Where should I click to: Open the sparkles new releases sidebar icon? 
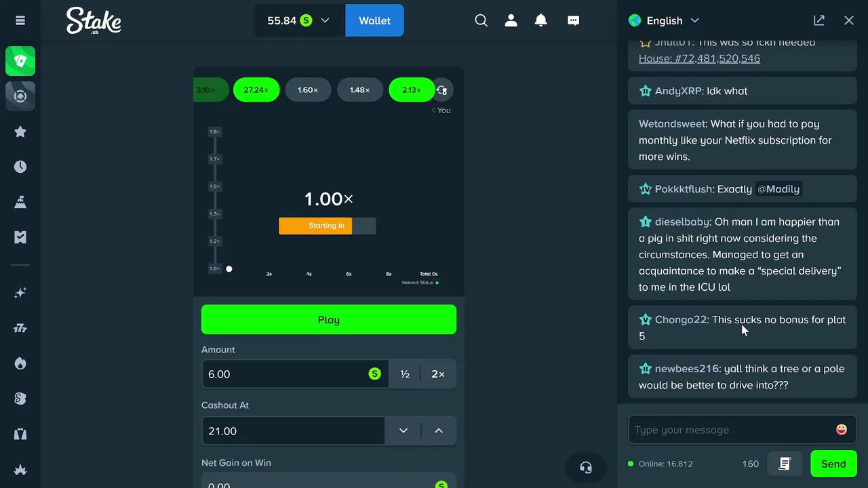(x=20, y=293)
